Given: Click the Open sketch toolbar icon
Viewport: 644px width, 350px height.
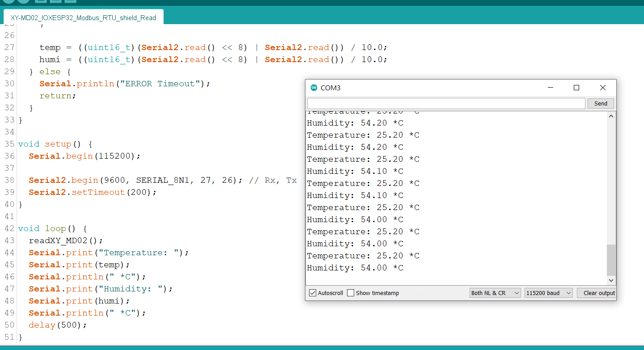Looking at the screenshot, I should 55,1.
